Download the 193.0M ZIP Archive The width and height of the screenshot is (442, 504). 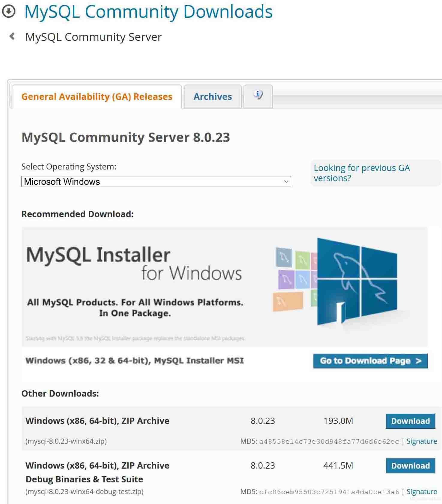tap(410, 421)
